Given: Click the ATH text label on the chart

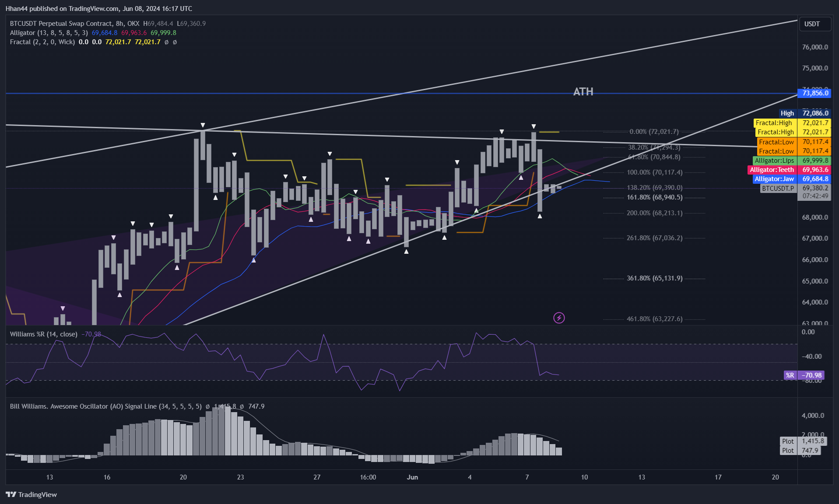Looking at the screenshot, I should coord(583,92).
